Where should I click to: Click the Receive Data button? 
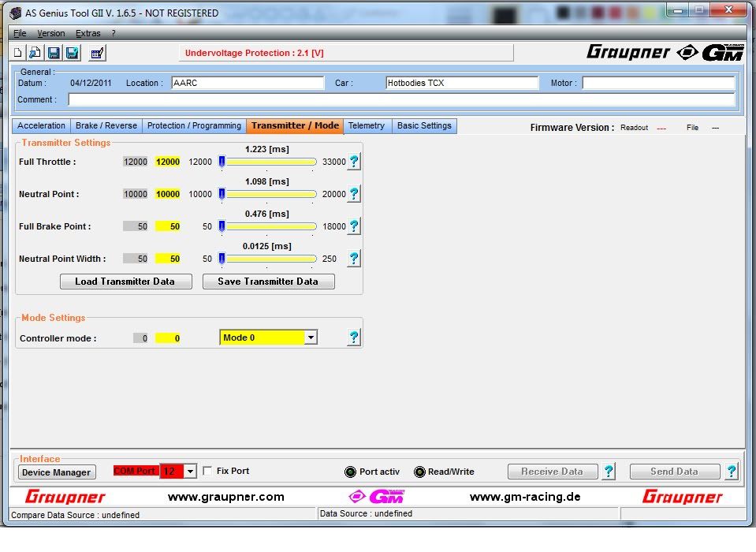553,472
